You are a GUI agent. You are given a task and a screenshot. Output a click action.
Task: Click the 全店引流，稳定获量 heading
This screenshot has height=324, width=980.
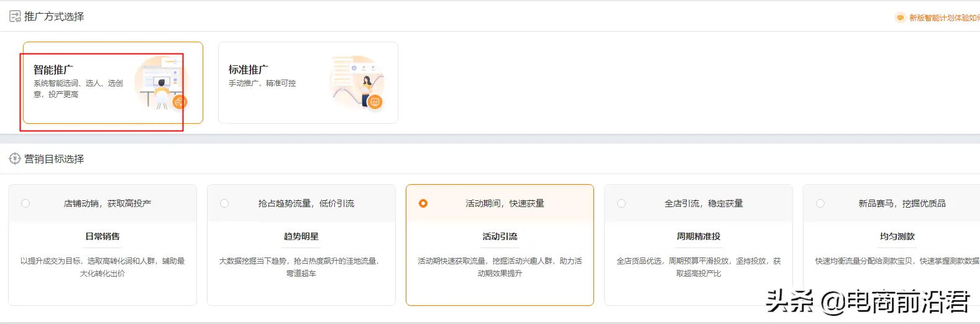[x=704, y=203]
